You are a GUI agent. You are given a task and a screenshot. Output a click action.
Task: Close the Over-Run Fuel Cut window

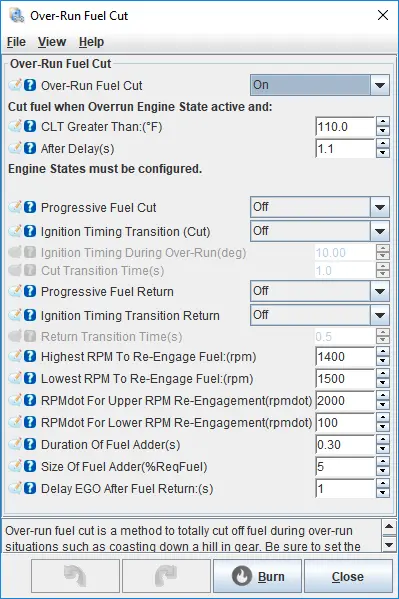coord(383,15)
